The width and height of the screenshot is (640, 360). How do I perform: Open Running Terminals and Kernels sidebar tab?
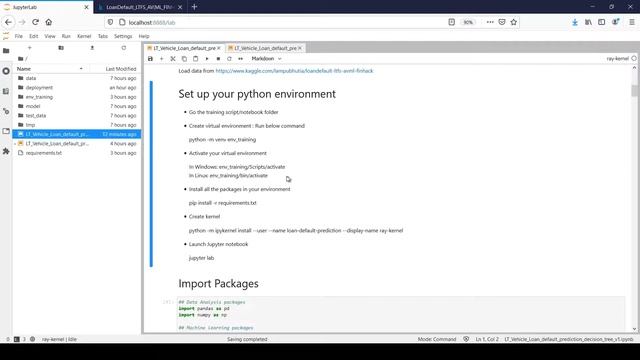point(6,71)
